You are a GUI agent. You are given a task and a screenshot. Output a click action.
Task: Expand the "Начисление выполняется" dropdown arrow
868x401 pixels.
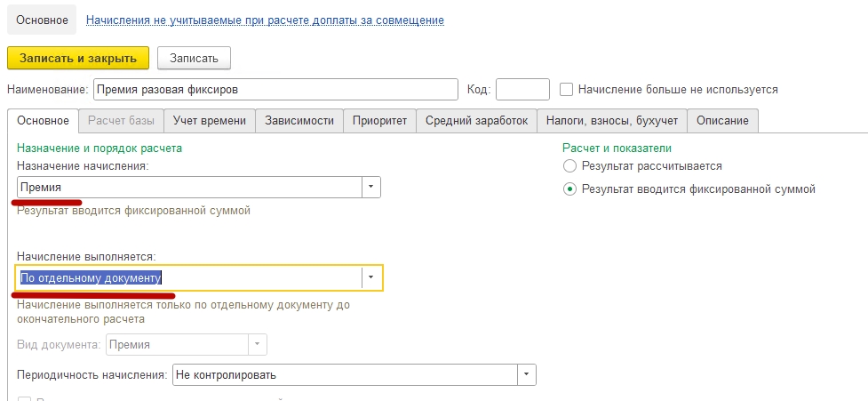coord(371,278)
